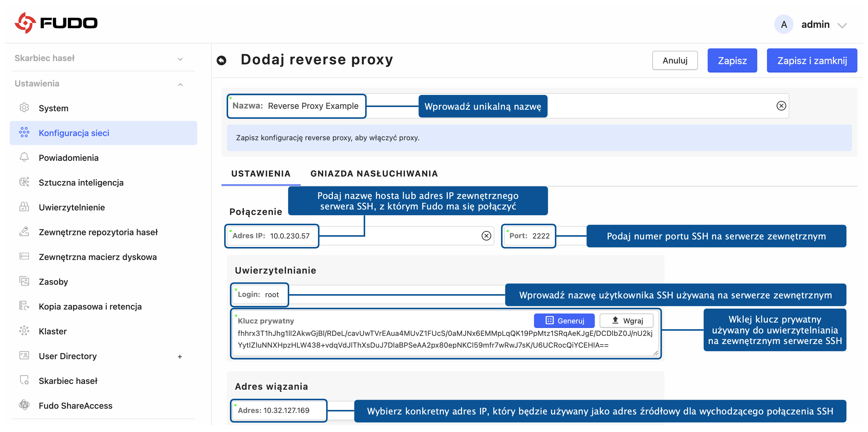This screenshot has width=868, height=432.
Task: Click the Nazwa input field
Action: click(x=508, y=106)
